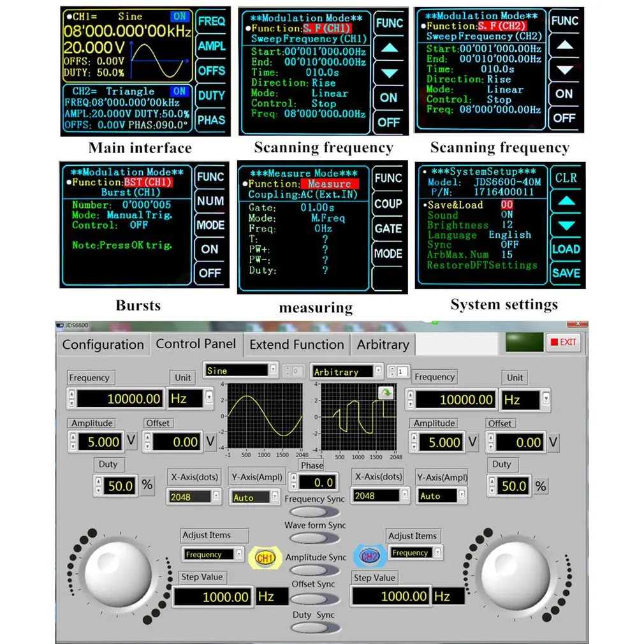Click the up arrow key on Scanning frequency CH1 screen
This screenshot has height=644, width=644.
[390, 48]
